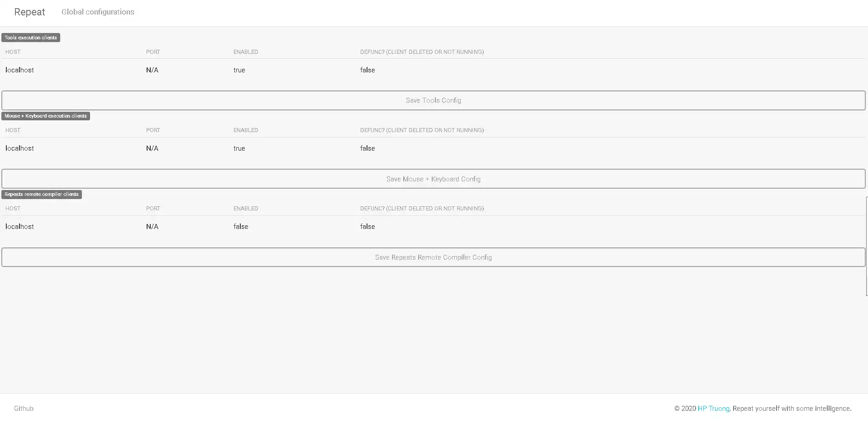Open the Global configurations menu
This screenshot has width=868, height=423.
click(98, 12)
